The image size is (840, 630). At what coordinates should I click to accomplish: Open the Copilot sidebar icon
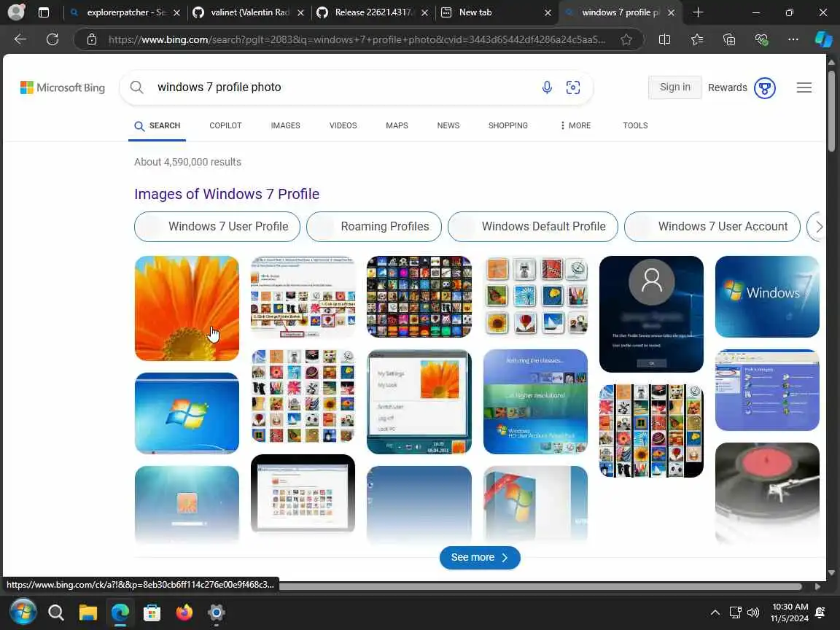point(823,39)
